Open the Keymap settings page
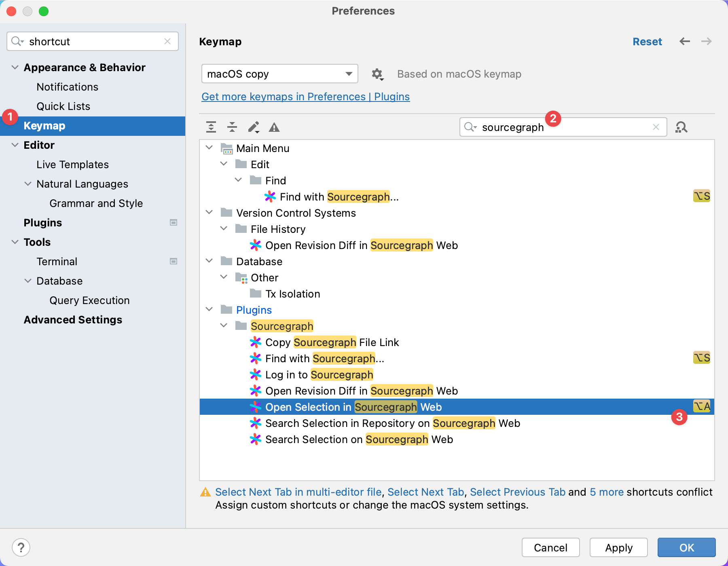Screen dimensions: 728x566 (93, 126)
